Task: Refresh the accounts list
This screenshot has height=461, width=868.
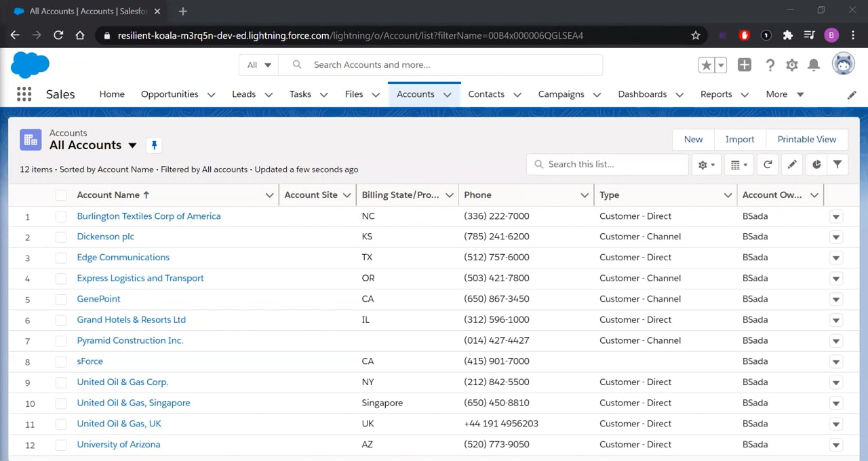Action: tap(768, 165)
